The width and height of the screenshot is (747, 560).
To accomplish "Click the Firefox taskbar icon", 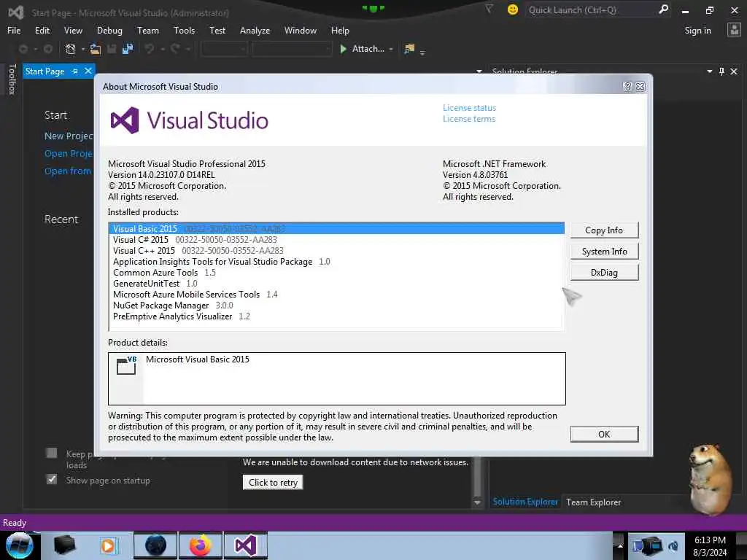I will coord(201,545).
